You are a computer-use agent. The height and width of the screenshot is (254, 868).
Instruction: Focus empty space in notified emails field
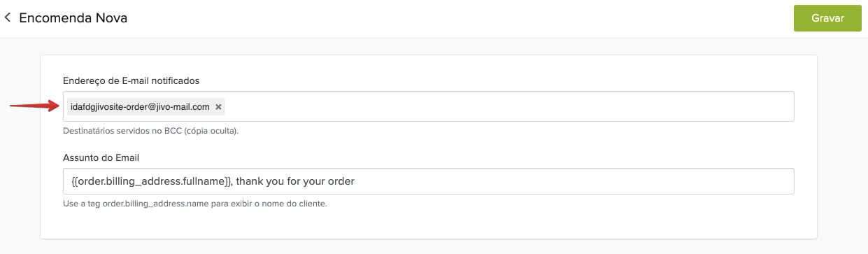pos(509,106)
